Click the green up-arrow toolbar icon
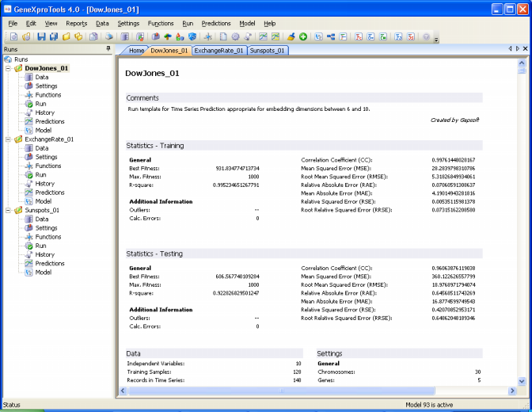This screenshot has height=412, width=532. (168, 36)
